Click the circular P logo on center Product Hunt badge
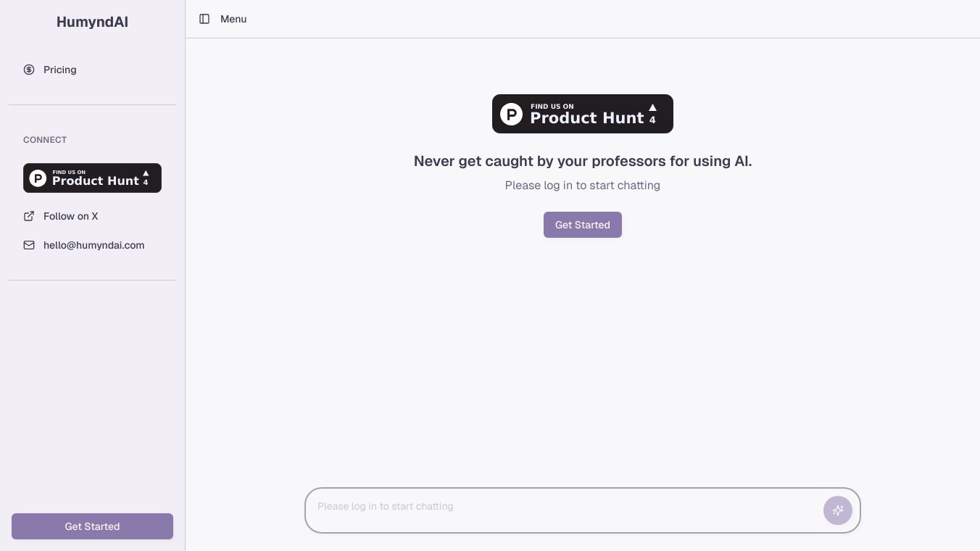Image resolution: width=980 pixels, height=551 pixels. coord(511,114)
